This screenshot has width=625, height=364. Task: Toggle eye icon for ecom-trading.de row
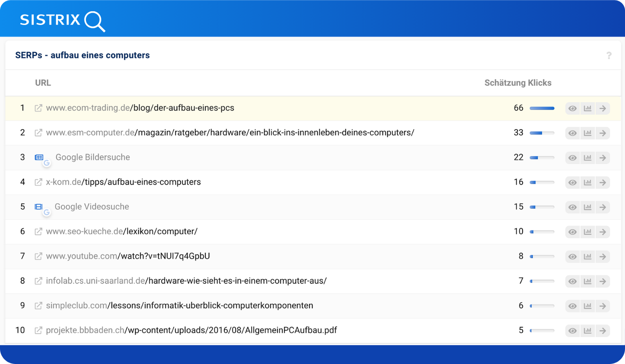(572, 108)
